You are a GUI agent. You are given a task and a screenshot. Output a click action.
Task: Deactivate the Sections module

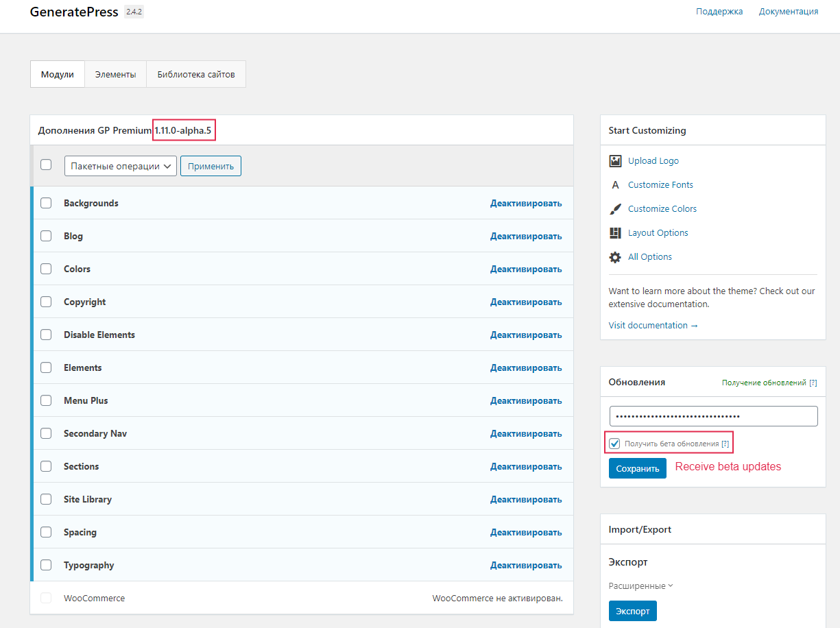(526, 466)
